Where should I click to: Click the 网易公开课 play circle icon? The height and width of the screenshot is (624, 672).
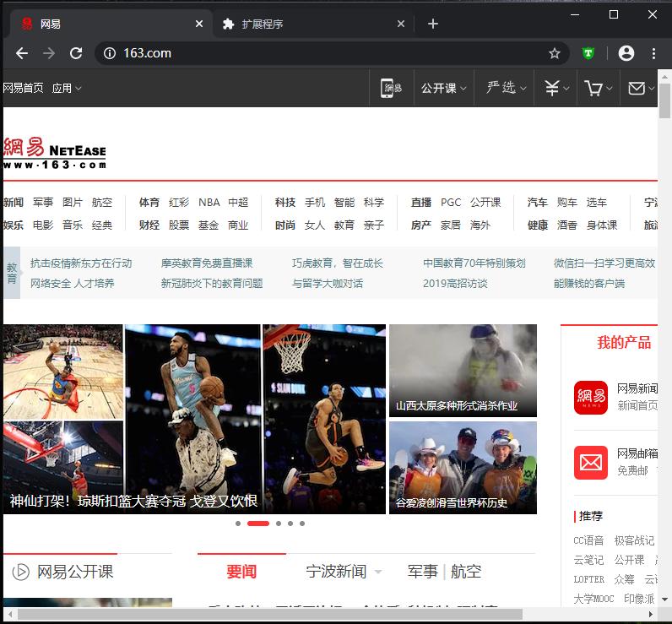(x=20, y=572)
